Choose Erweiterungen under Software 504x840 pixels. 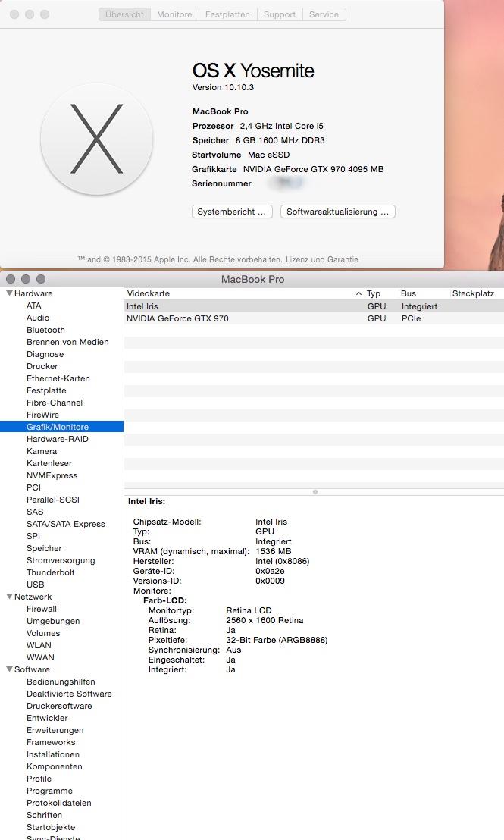pos(55,730)
